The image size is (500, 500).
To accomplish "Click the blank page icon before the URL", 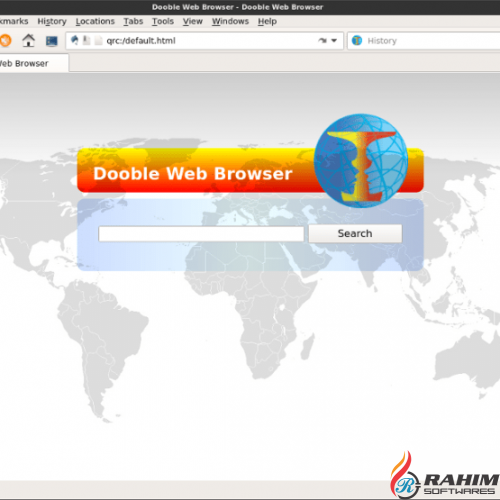I will point(98,41).
